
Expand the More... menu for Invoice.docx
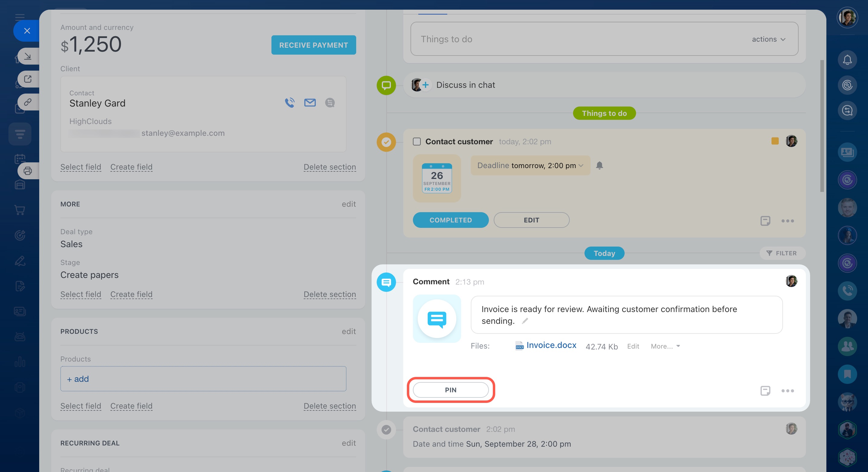coord(665,346)
